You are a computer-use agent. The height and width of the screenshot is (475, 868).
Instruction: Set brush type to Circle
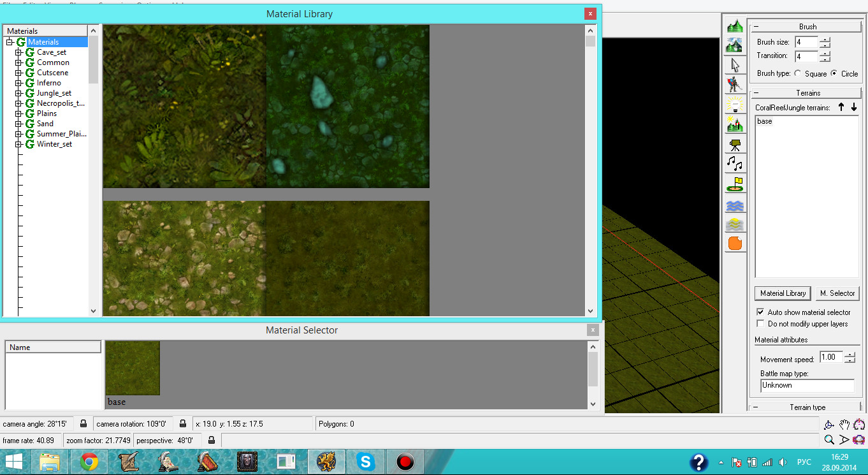(834, 73)
